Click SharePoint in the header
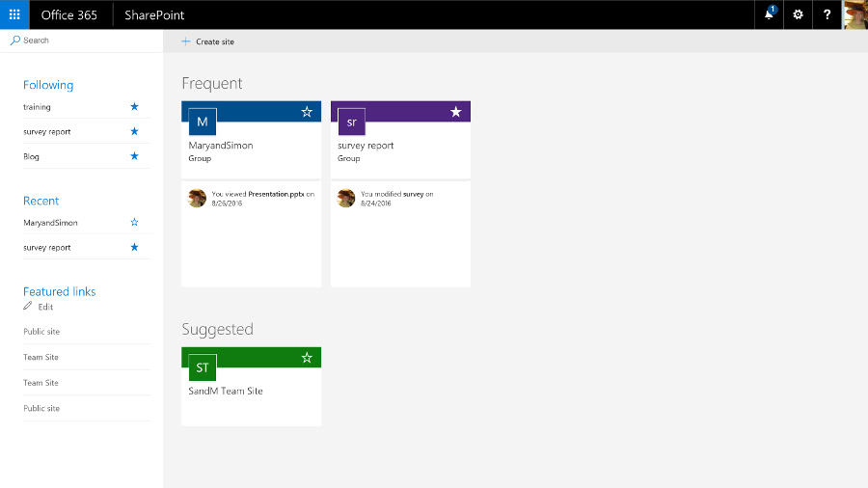The width and height of the screenshot is (868, 488). (x=154, y=14)
